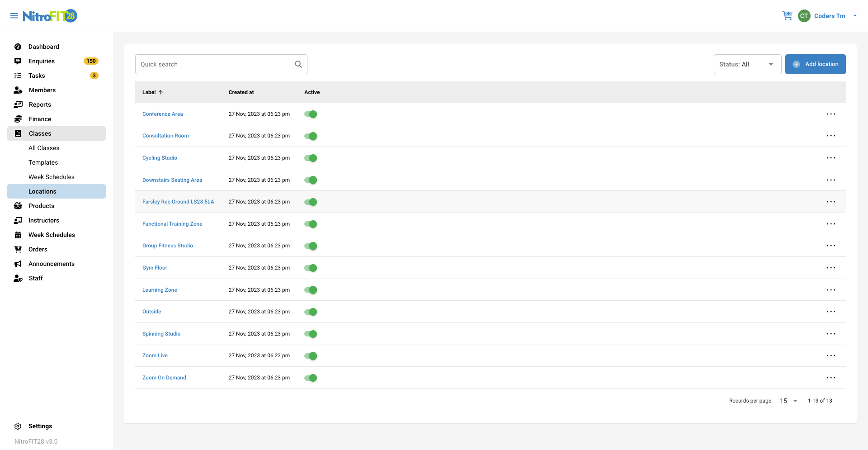Click the Tasks checklist icon
Viewport: 868px width, 450px height.
[x=18, y=76]
